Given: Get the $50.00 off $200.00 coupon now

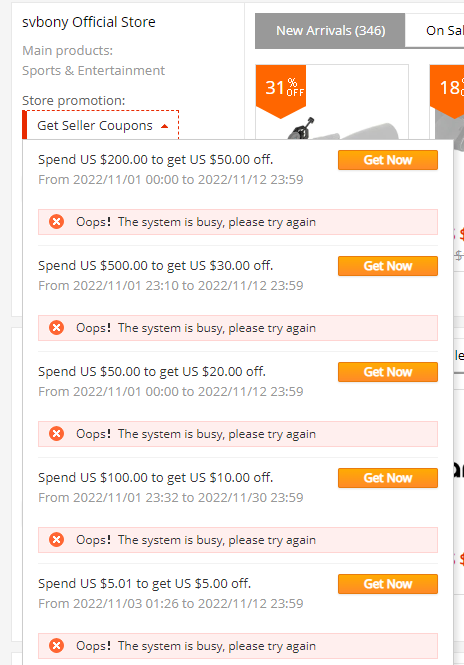Looking at the screenshot, I should (388, 160).
